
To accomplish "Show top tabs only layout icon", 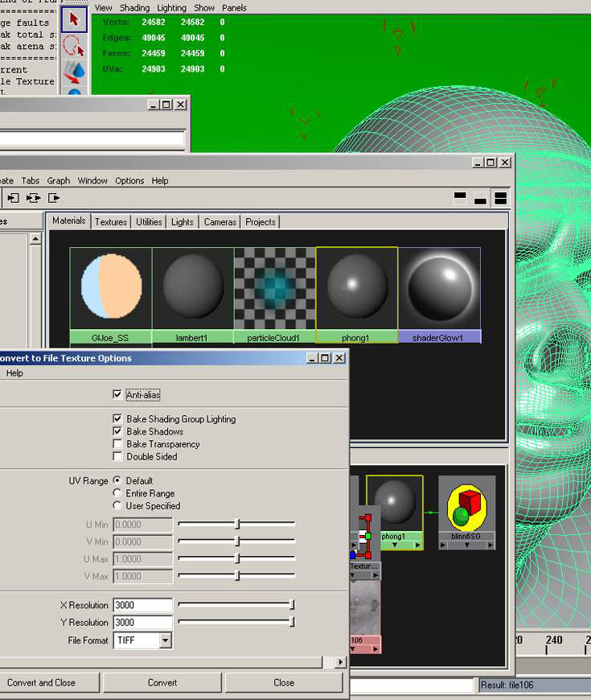I will [460, 198].
